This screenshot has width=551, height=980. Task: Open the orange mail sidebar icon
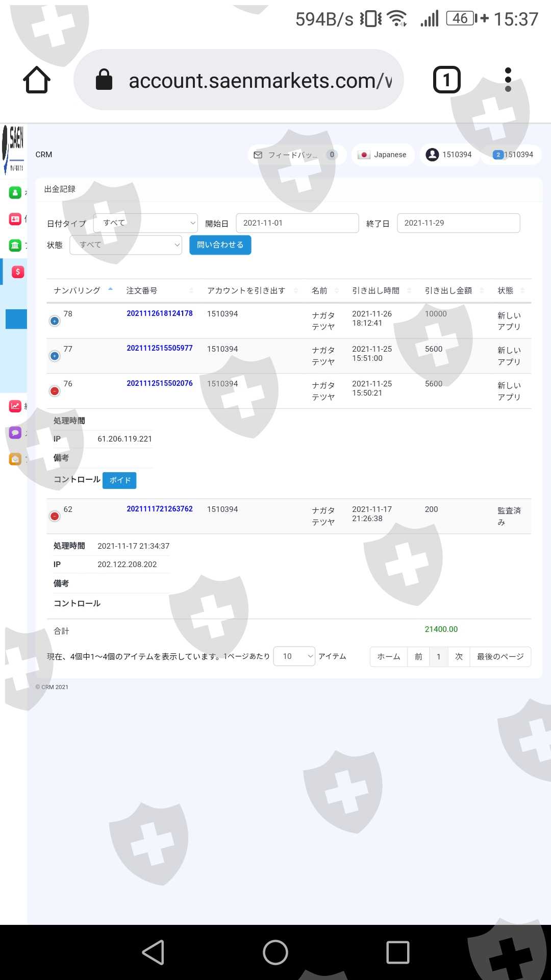[15, 459]
